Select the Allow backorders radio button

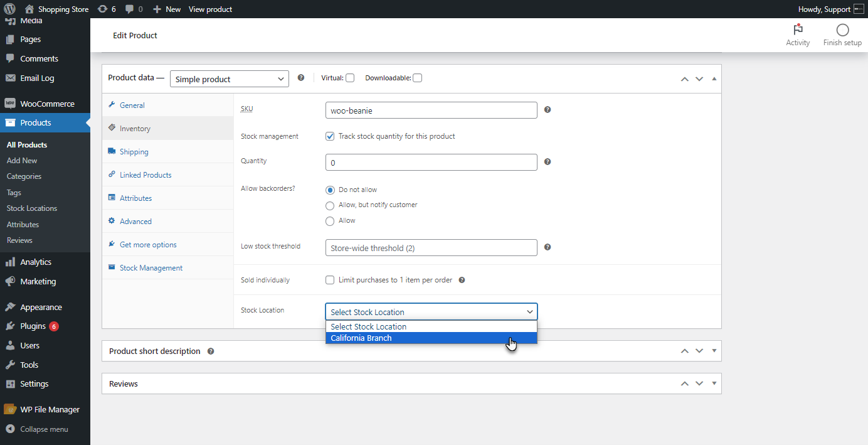[330, 221]
